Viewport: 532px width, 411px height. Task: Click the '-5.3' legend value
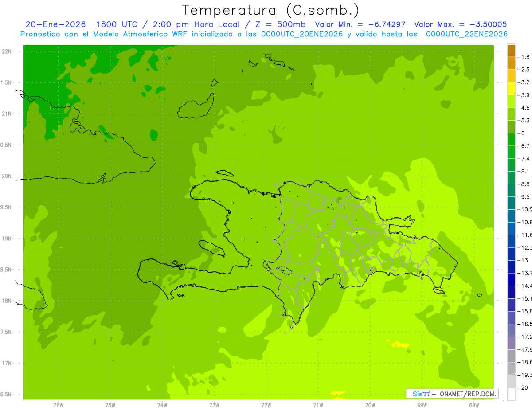tap(523, 120)
